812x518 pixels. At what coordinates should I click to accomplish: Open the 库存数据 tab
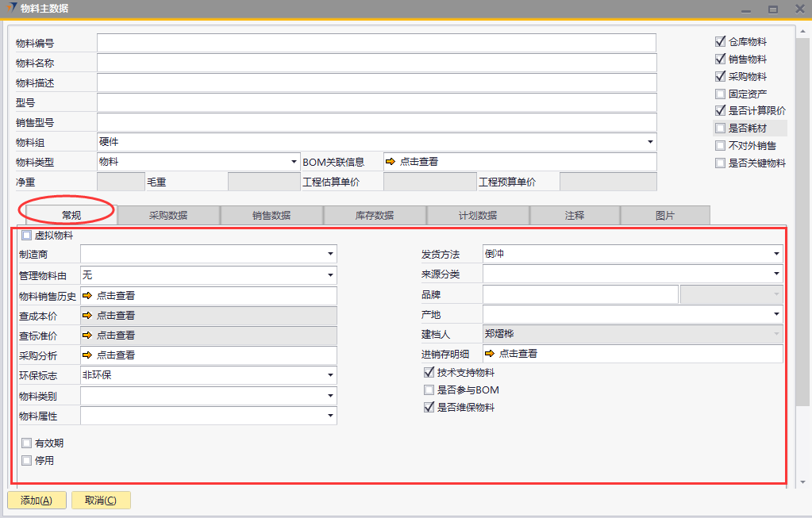(375, 215)
